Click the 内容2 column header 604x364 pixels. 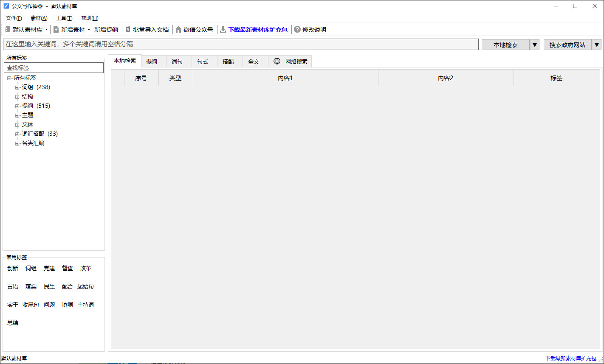pos(446,78)
